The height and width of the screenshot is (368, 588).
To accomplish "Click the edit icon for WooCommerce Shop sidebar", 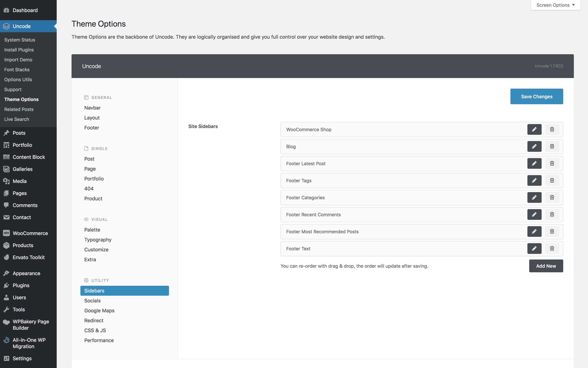I will pos(534,129).
